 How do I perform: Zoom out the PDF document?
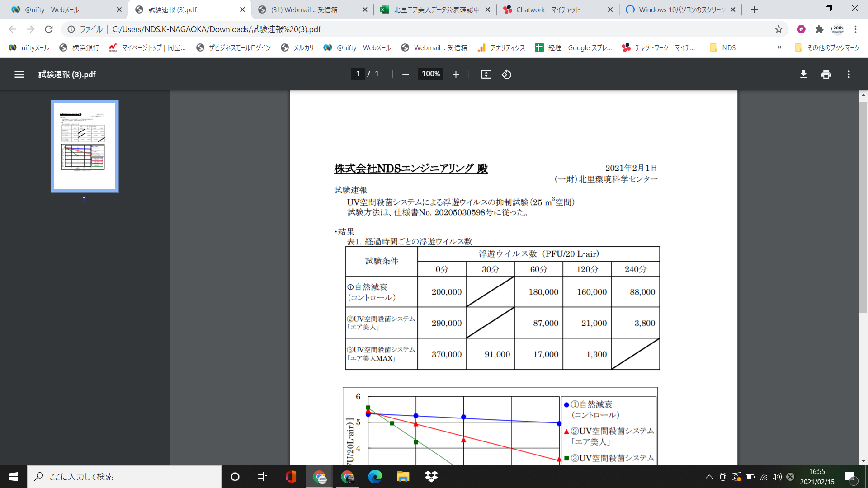(405, 74)
